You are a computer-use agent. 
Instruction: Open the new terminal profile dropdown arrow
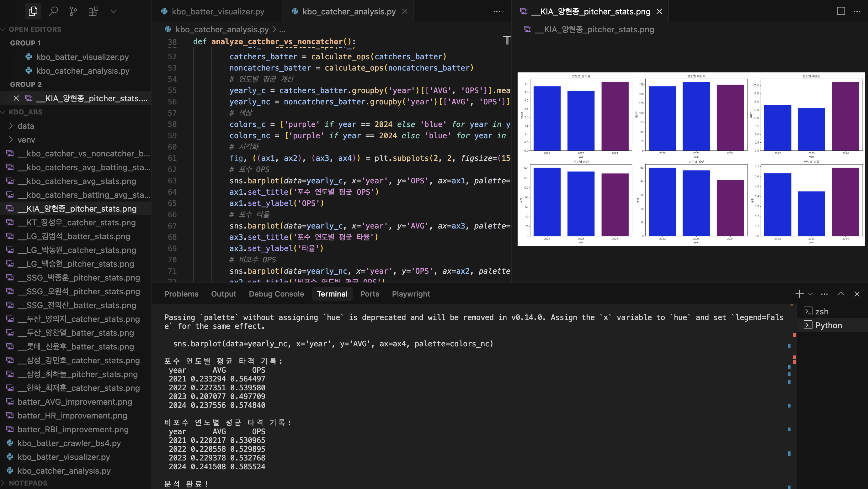[x=810, y=294]
